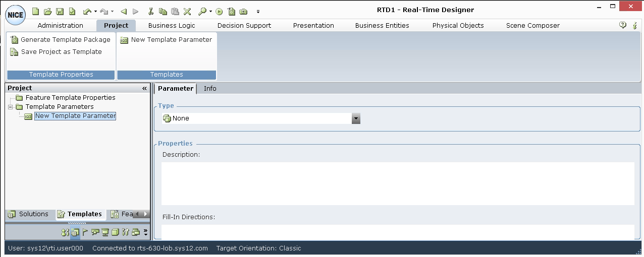Create a new file with the New icon
Screen dimensions: 644x257
click(35, 11)
